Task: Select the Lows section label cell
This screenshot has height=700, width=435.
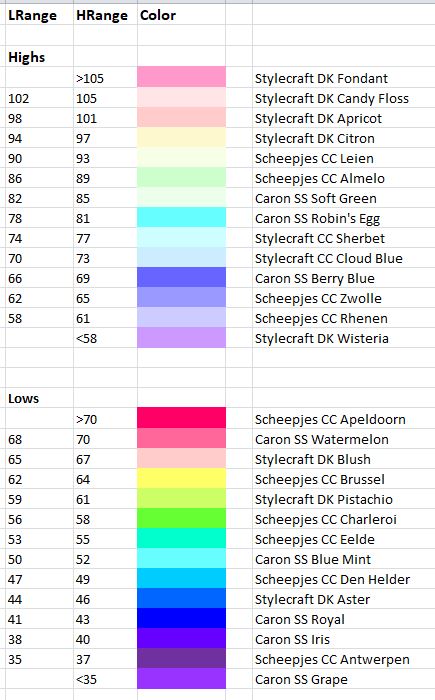Action: click(x=39, y=398)
